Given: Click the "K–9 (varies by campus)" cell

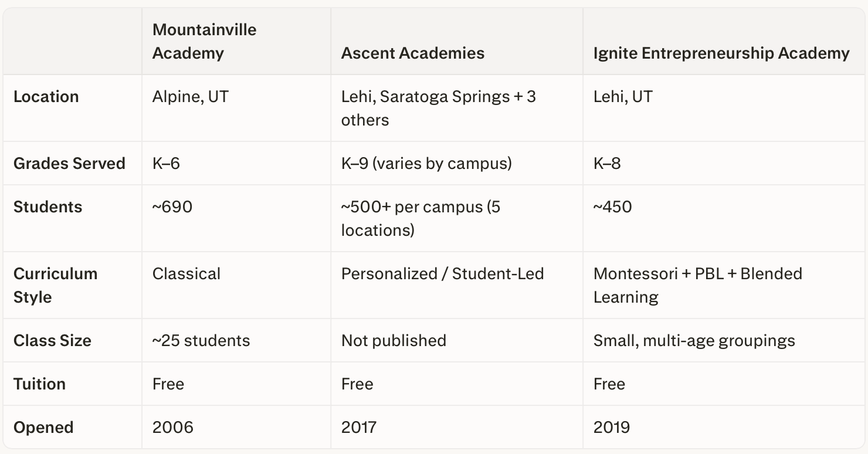Looking at the screenshot, I should [426, 163].
